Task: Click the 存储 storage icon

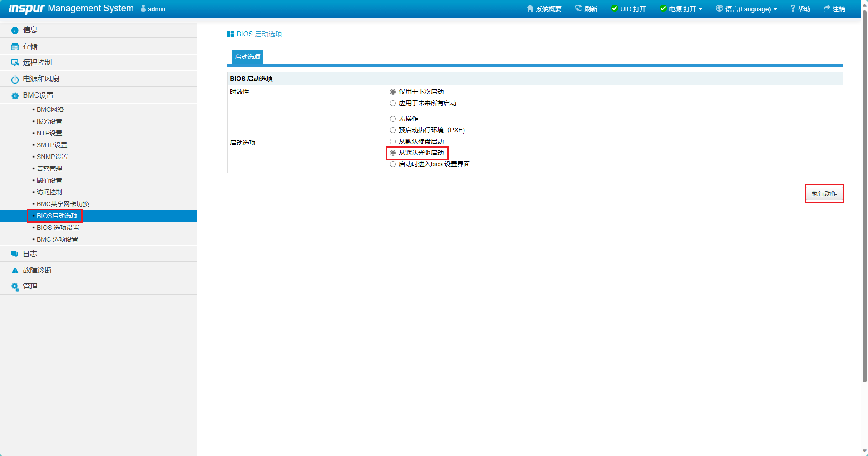Action: tap(15, 47)
